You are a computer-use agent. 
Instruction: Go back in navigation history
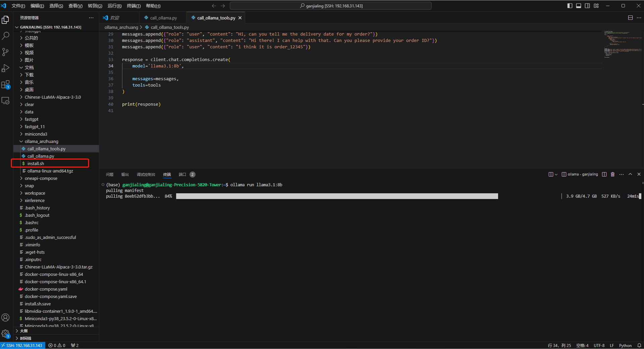[214, 6]
